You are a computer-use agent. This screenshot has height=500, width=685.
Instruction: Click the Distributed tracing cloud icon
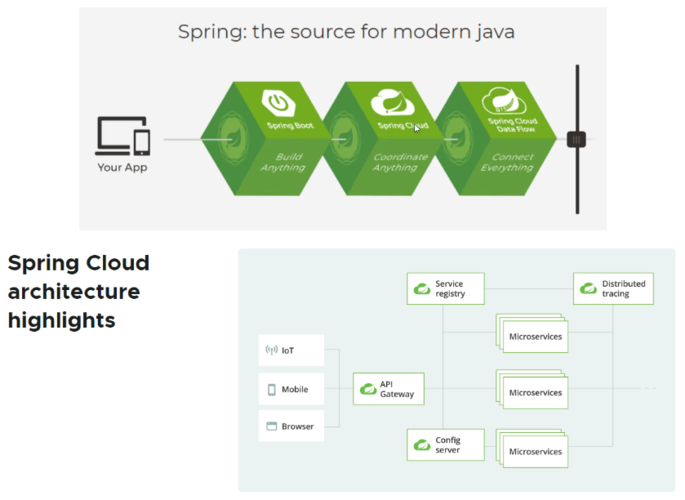(588, 289)
